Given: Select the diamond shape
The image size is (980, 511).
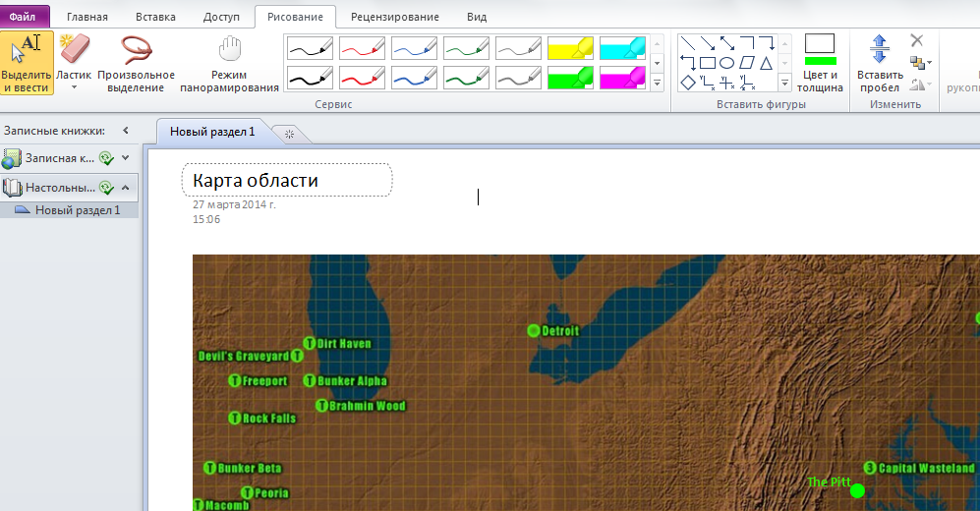Looking at the screenshot, I should (x=687, y=82).
